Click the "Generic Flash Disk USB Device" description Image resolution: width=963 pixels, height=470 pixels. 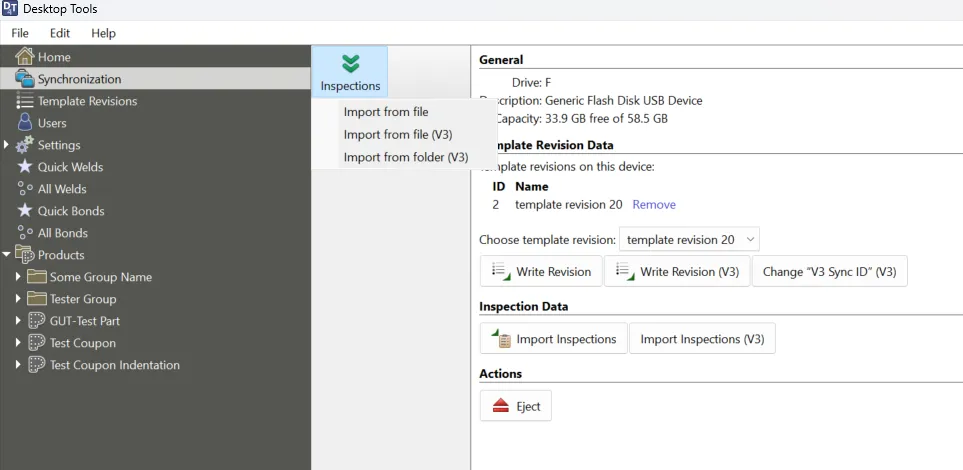(x=623, y=100)
